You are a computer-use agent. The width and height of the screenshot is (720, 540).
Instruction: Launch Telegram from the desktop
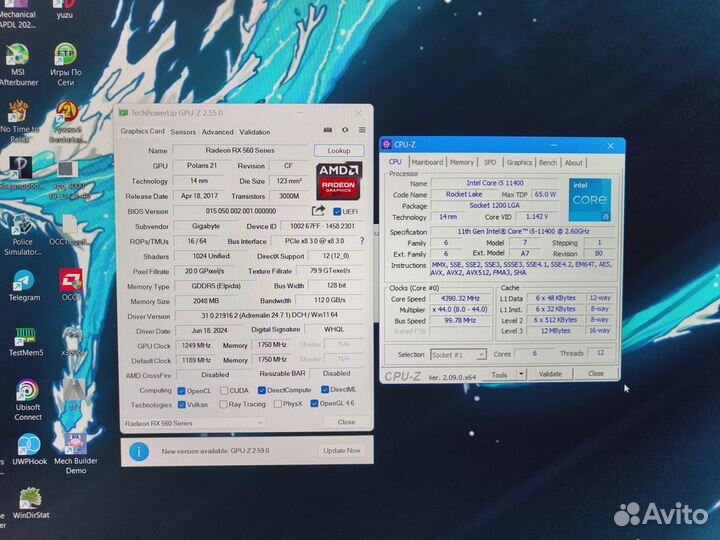24,285
